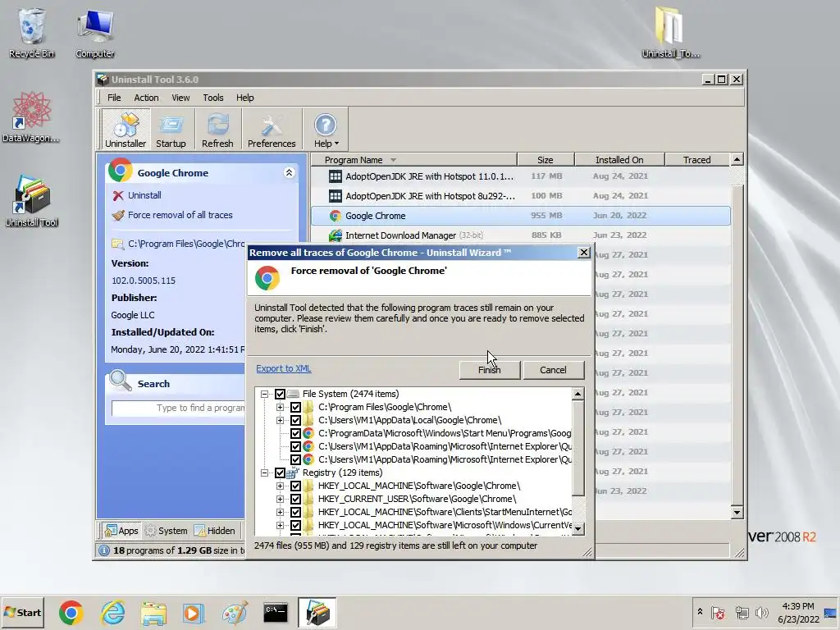840x630 pixels.
Task: Select the DataWagon desktop shortcut
Action: pos(31,118)
